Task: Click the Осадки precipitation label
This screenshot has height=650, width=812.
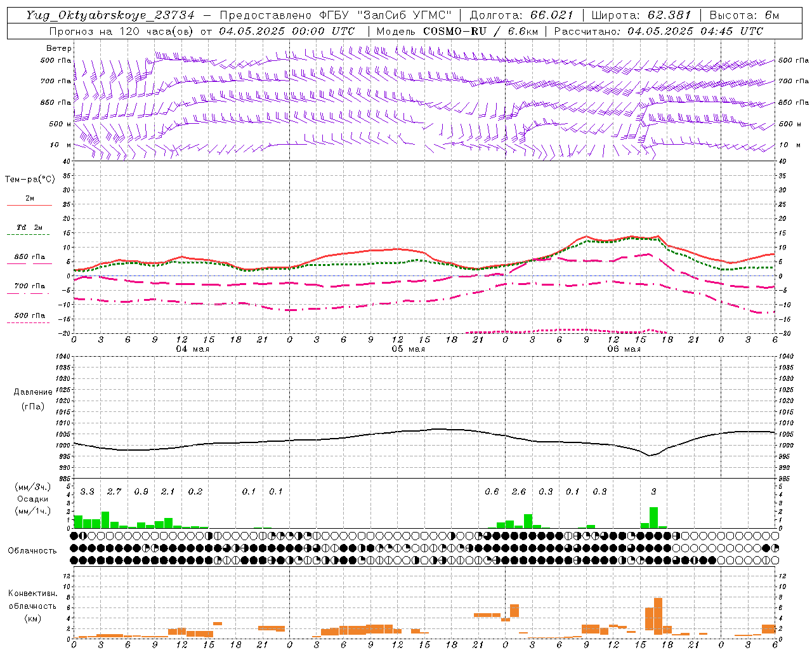Action: point(32,499)
